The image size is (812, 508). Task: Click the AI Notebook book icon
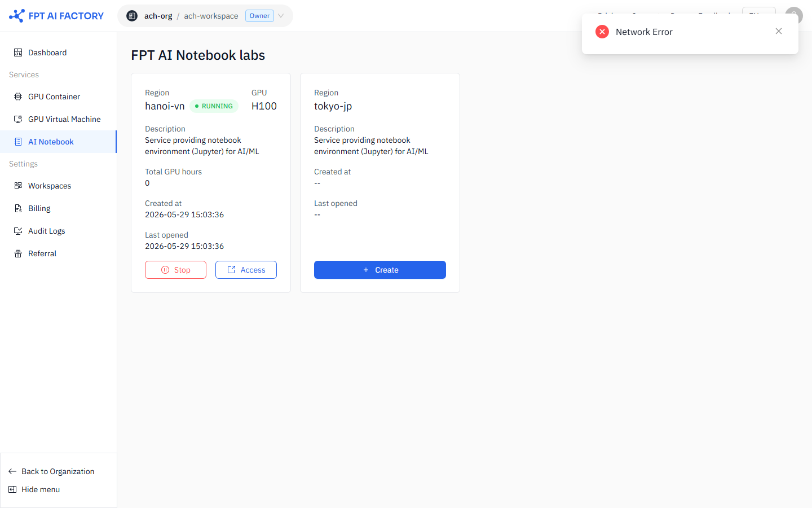point(18,142)
